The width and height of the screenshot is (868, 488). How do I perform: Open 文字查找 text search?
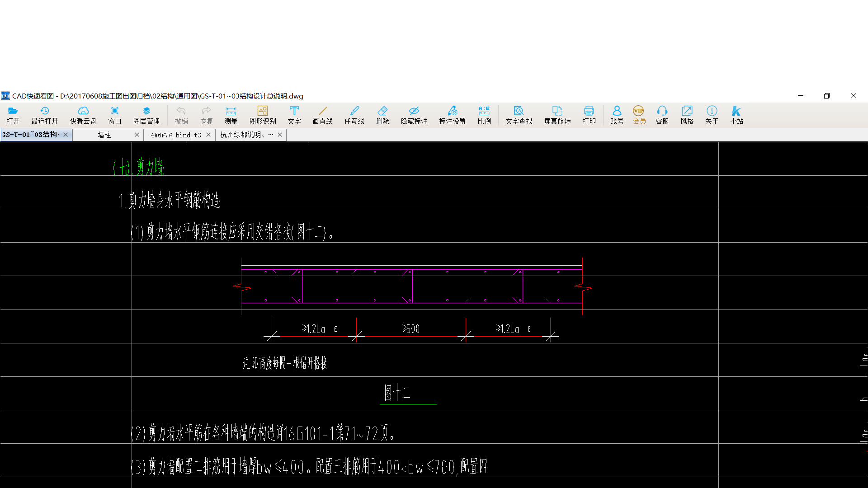pyautogui.click(x=519, y=115)
